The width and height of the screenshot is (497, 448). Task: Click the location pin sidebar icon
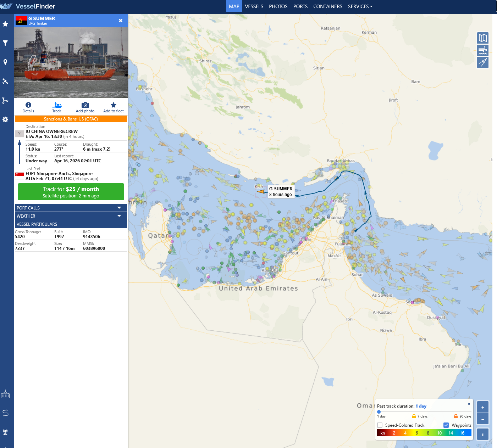(x=5, y=62)
